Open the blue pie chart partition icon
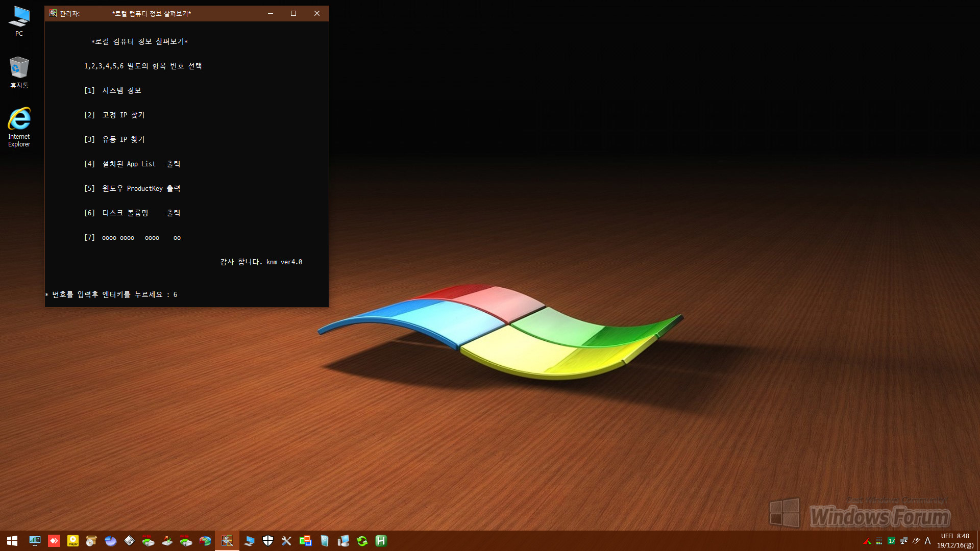 coord(110,541)
